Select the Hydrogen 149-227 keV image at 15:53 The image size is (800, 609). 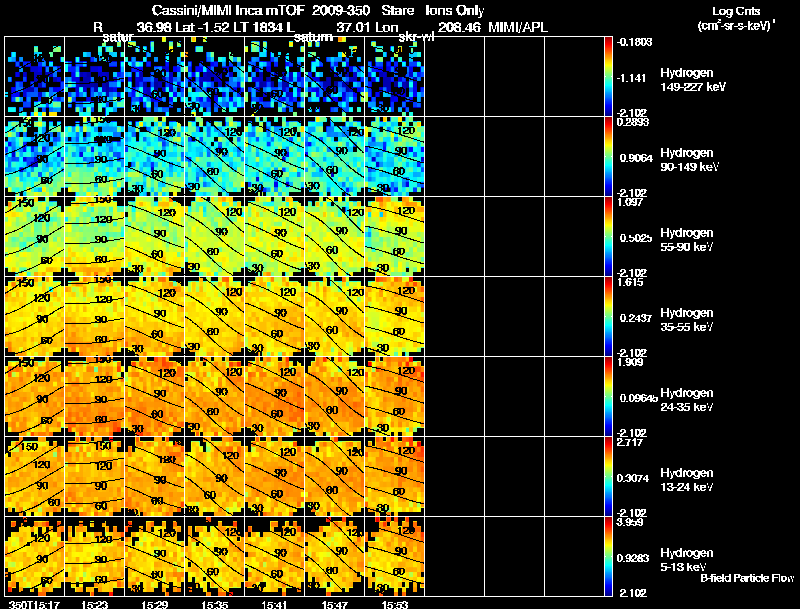click(394, 77)
